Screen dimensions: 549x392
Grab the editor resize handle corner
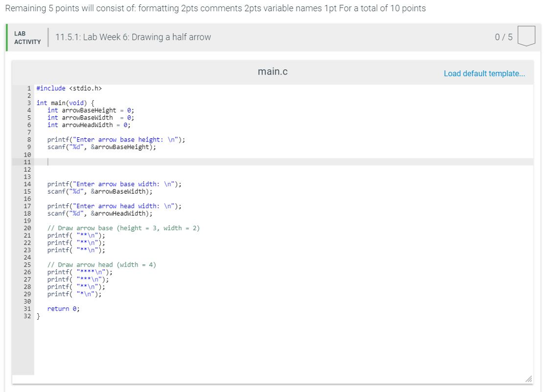click(x=529, y=379)
